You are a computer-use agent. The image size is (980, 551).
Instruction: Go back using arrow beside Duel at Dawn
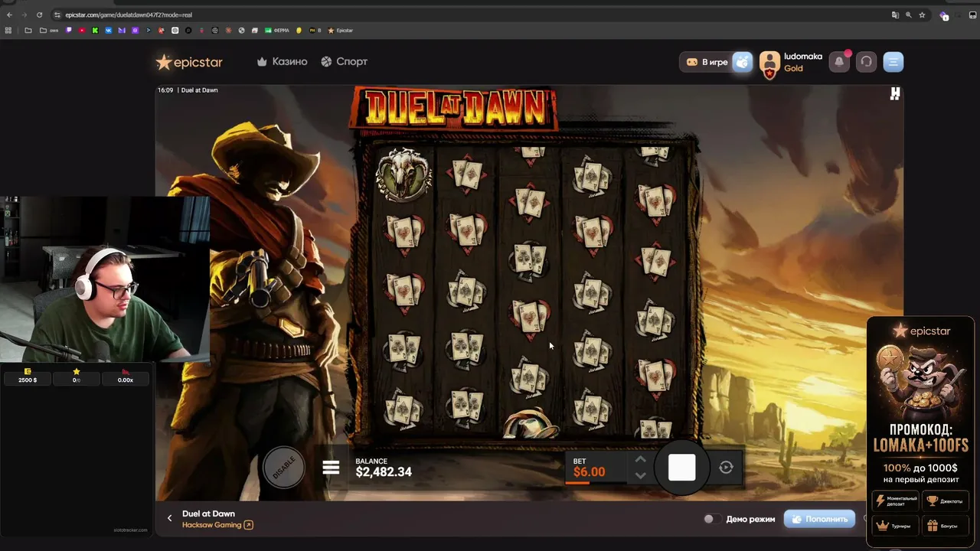170,518
